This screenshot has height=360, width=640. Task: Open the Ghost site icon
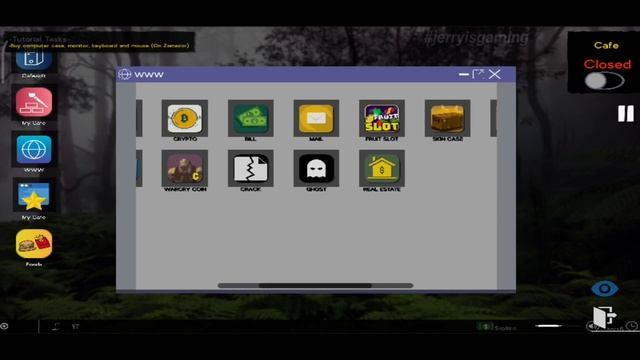[x=316, y=168]
